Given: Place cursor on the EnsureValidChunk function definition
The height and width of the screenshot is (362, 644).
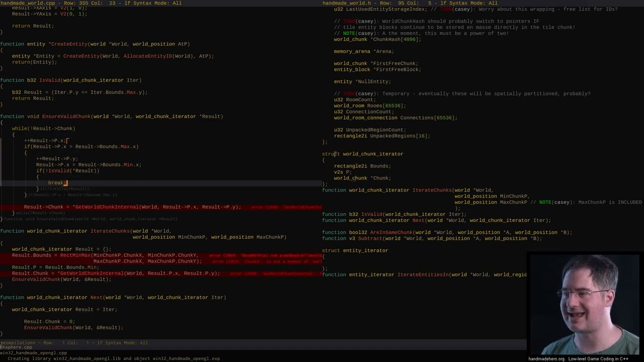Looking at the screenshot, I should 111,117.
